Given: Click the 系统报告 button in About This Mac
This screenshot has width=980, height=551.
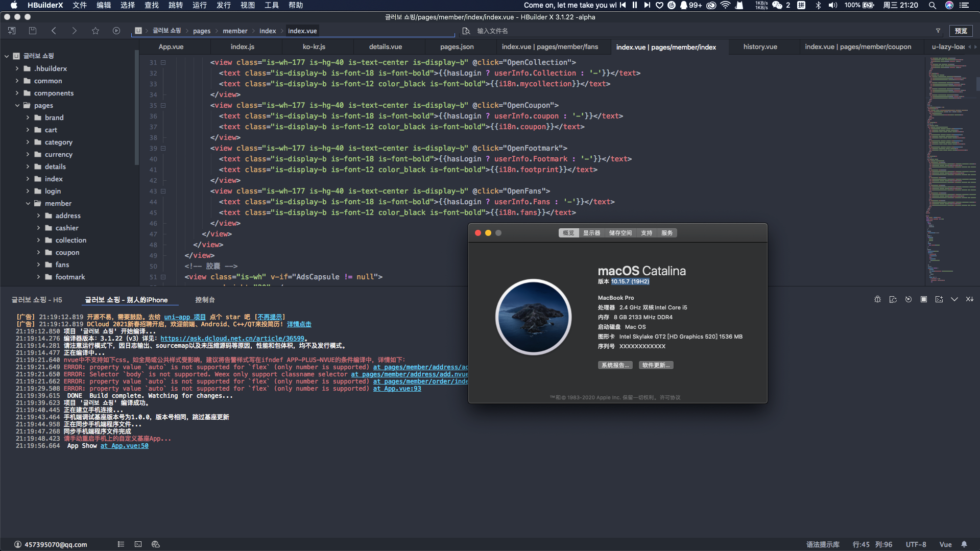Looking at the screenshot, I should click(615, 365).
